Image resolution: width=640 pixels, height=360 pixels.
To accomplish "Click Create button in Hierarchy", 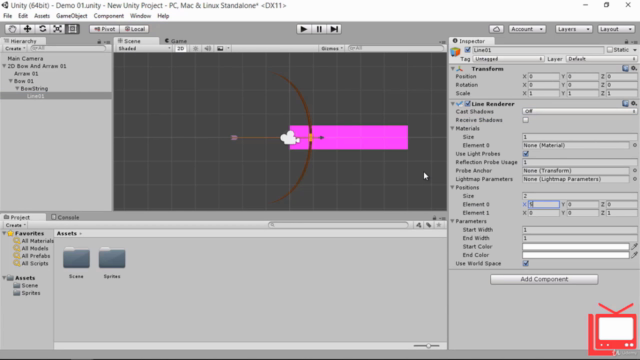I will click(15, 49).
